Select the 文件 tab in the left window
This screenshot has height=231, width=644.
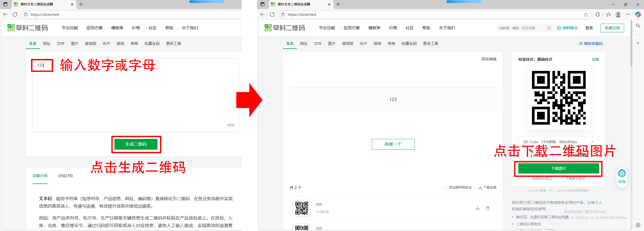(x=61, y=44)
